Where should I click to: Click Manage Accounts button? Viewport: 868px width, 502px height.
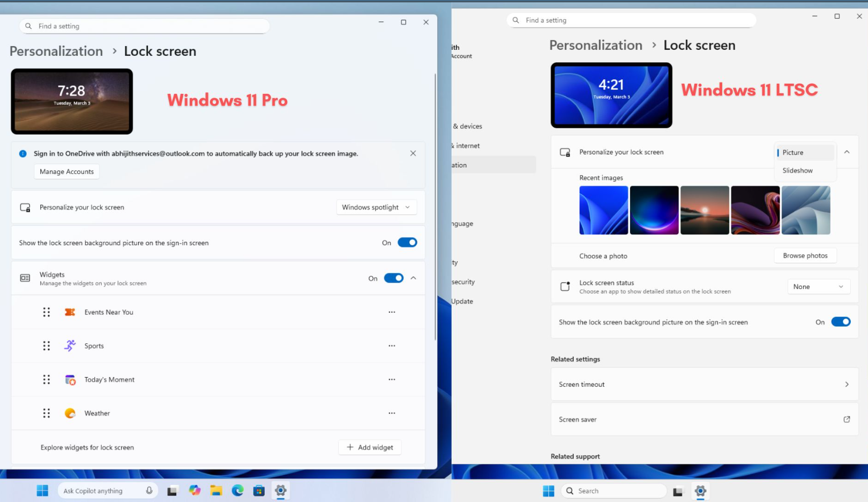[67, 172]
